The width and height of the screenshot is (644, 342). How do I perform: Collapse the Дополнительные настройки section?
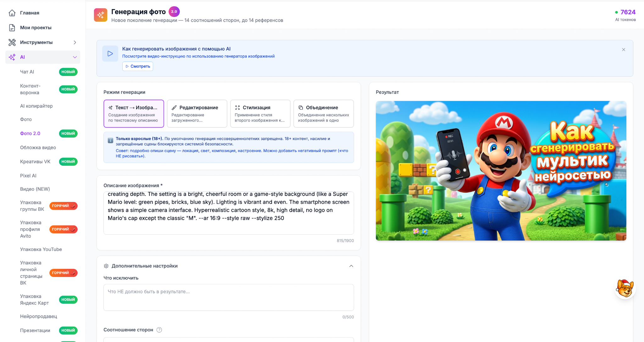351,266
